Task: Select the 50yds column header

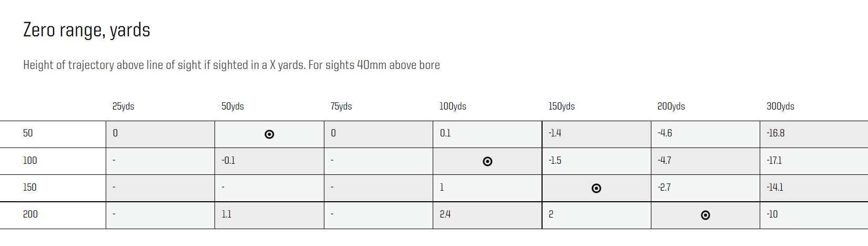Action: [x=232, y=106]
